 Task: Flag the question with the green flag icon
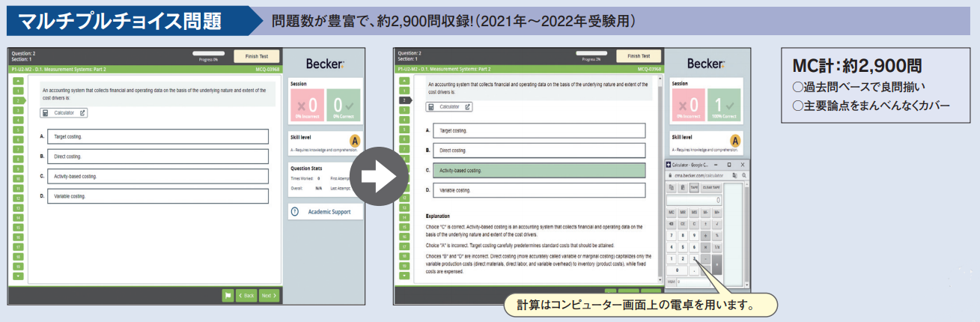tap(228, 295)
